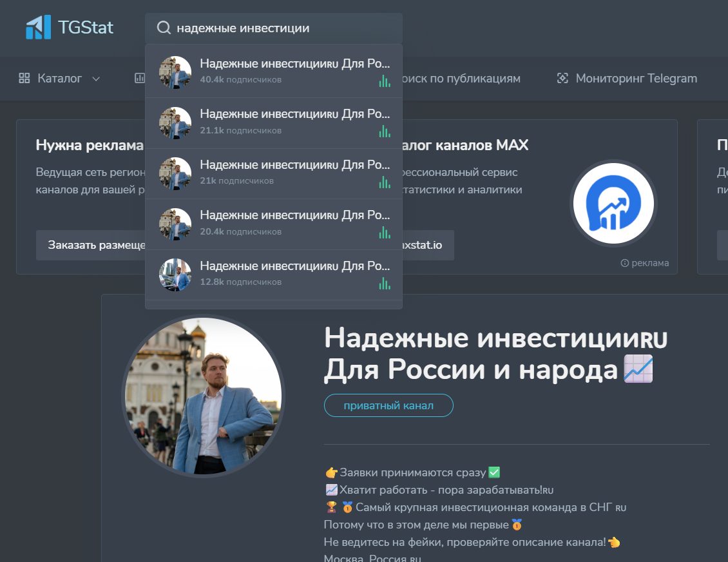Select the 21k подписчиков search result
Viewport: 728px width, 562px height.
[x=273, y=173]
